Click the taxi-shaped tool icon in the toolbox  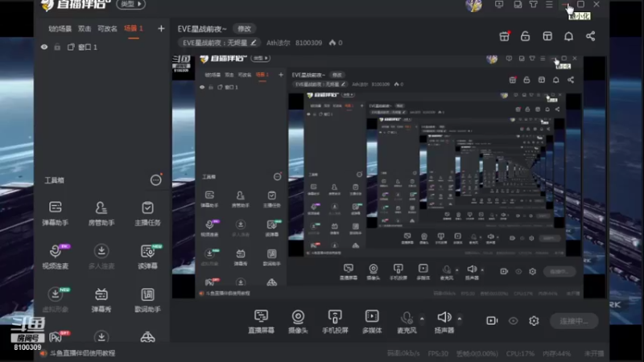(x=147, y=337)
